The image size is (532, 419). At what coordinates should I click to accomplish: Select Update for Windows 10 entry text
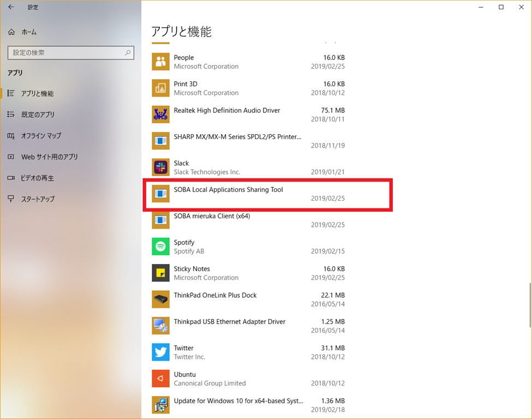(x=238, y=401)
